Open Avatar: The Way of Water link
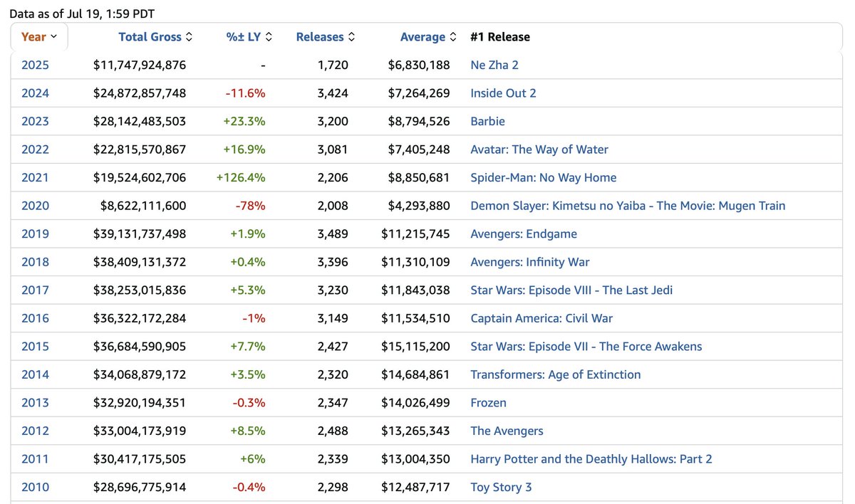Image resolution: width=855 pixels, height=504 pixels. coord(539,149)
